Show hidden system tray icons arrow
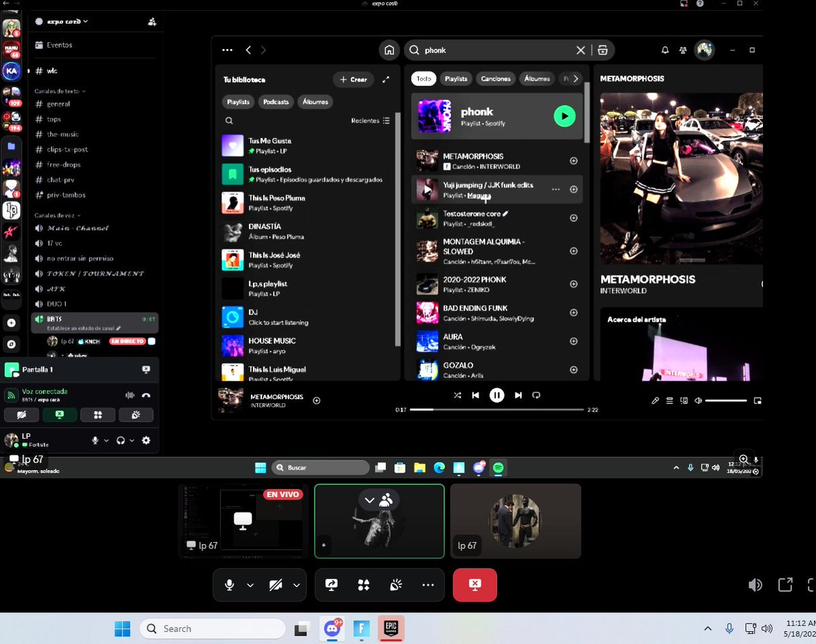 coord(708,628)
